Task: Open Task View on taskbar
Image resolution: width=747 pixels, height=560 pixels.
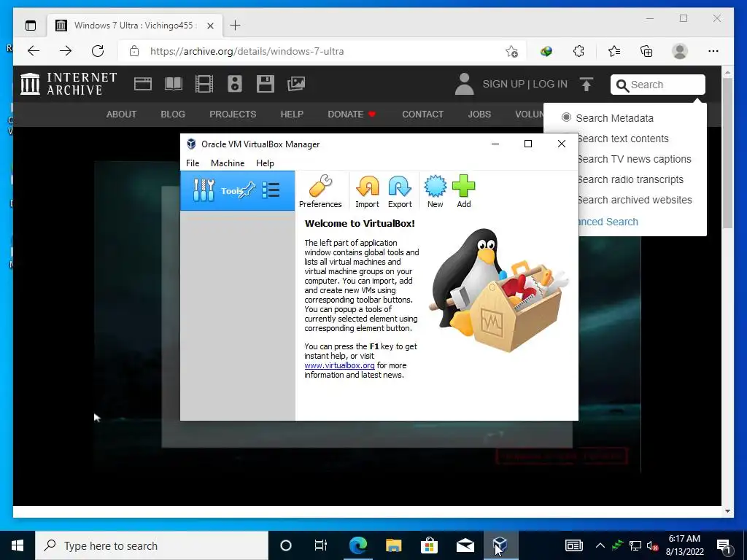Action: click(321, 545)
